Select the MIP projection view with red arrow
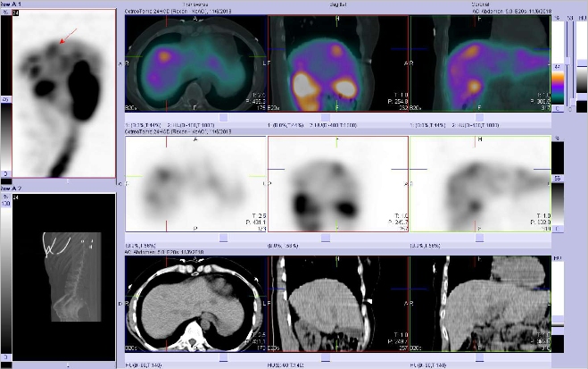Screen dimensions: 588x369 pos(63,93)
